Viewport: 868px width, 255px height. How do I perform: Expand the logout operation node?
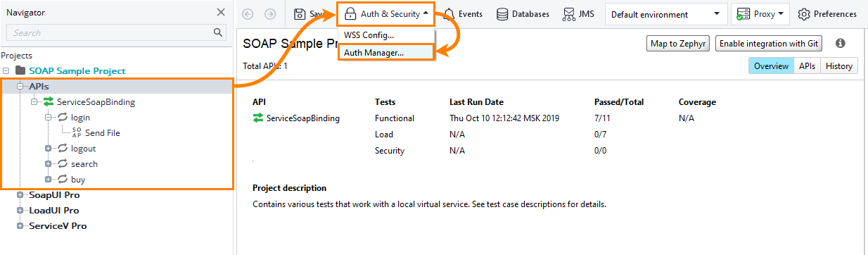[x=48, y=149]
